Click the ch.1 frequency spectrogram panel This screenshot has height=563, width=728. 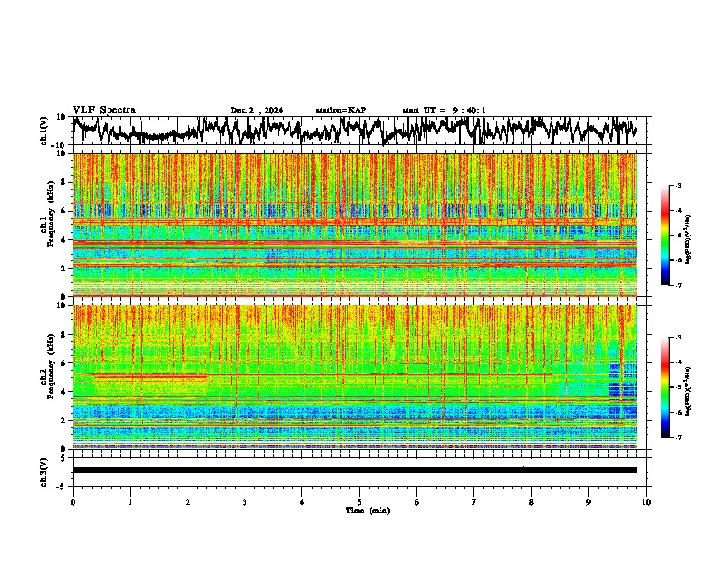(x=355, y=224)
